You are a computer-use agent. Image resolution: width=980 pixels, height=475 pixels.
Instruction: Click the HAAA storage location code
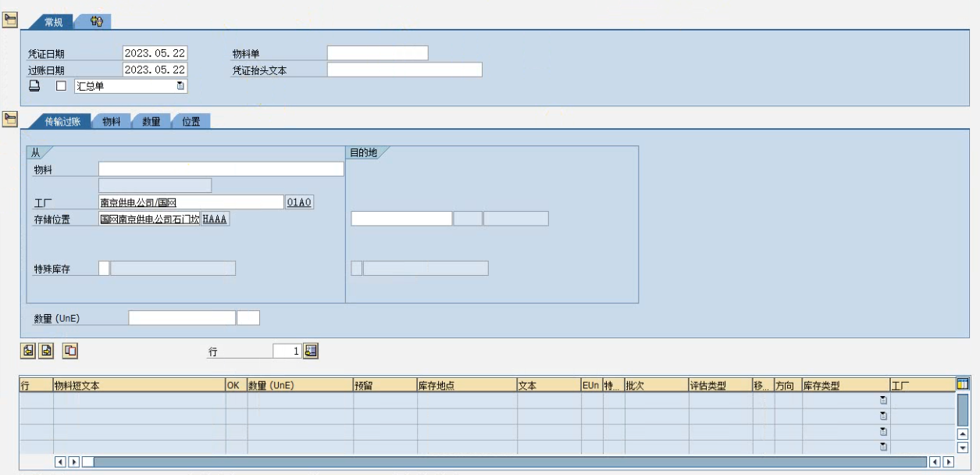point(215,219)
